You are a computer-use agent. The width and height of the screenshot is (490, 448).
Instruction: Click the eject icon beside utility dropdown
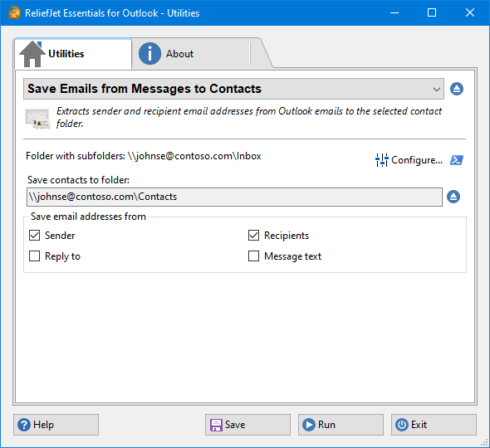(457, 89)
